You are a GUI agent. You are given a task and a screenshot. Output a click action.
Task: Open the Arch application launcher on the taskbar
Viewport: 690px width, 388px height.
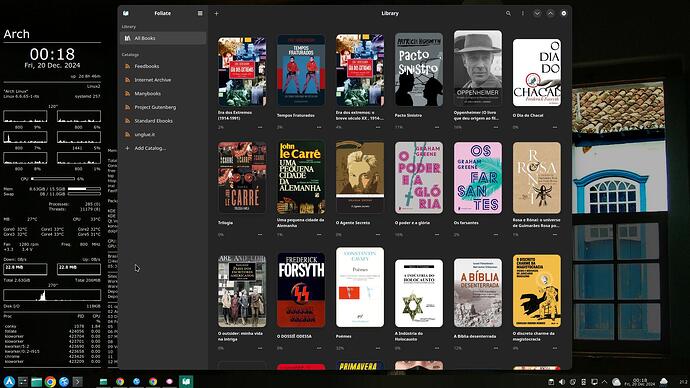click(x=9, y=381)
